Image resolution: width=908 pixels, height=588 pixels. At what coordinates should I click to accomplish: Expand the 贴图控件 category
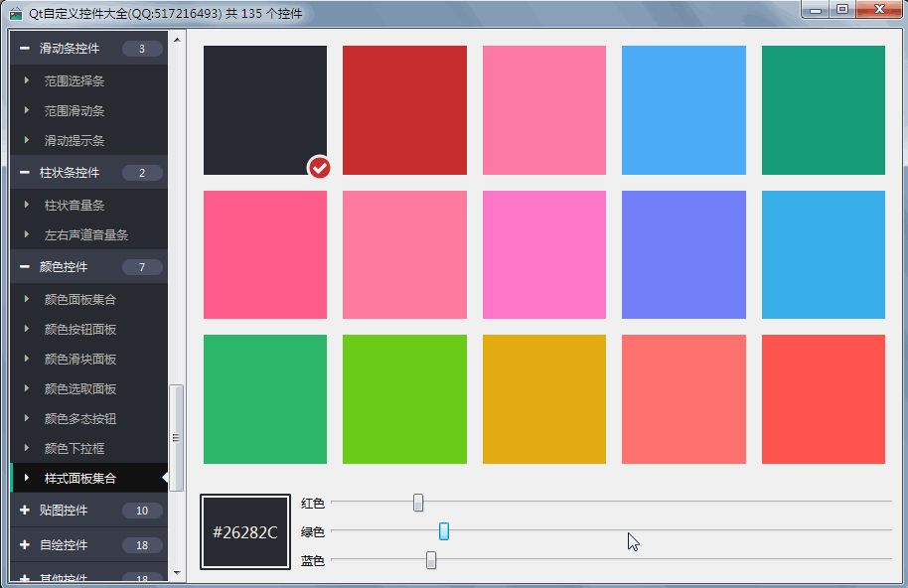click(24, 511)
